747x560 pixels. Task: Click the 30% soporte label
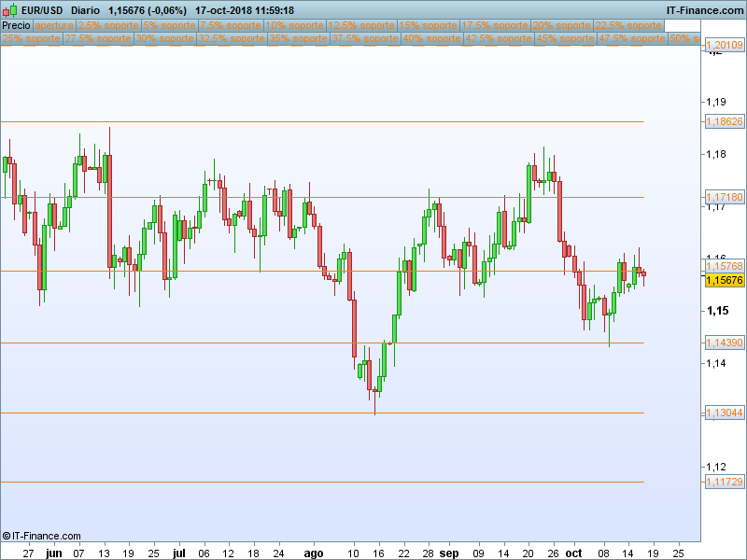pyautogui.click(x=165, y=38)
